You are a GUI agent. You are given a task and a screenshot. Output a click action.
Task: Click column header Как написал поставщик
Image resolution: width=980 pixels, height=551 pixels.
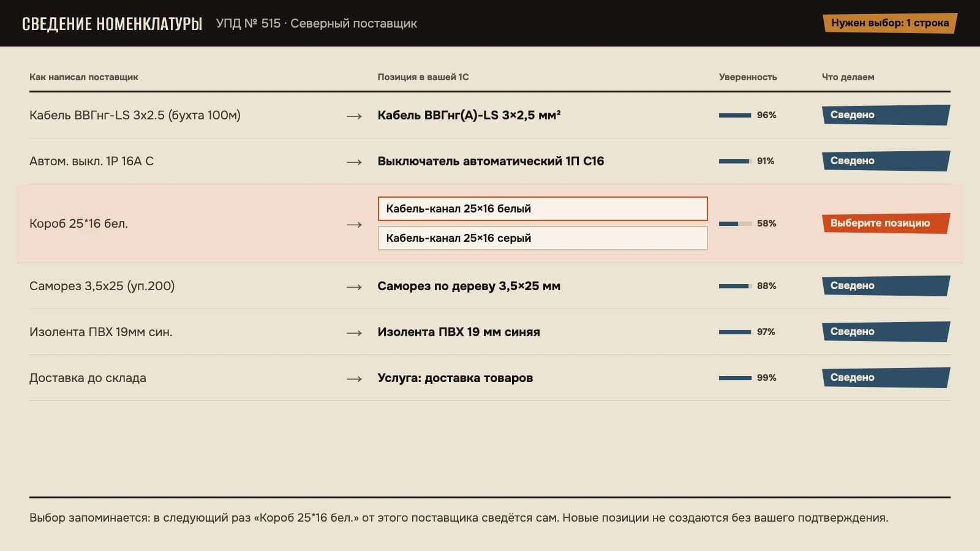pyautogui.click(x=84, y=77)
